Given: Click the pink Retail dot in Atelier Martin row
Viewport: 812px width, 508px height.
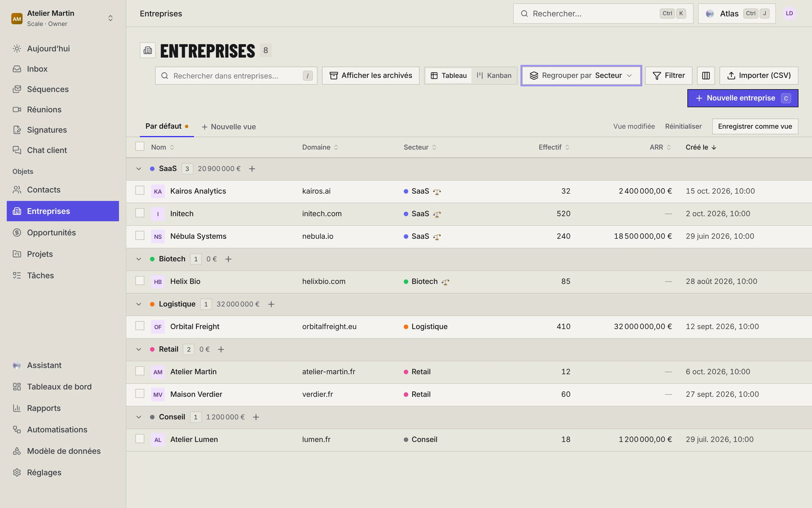Looking at the screenshot, I should (406, 372).
